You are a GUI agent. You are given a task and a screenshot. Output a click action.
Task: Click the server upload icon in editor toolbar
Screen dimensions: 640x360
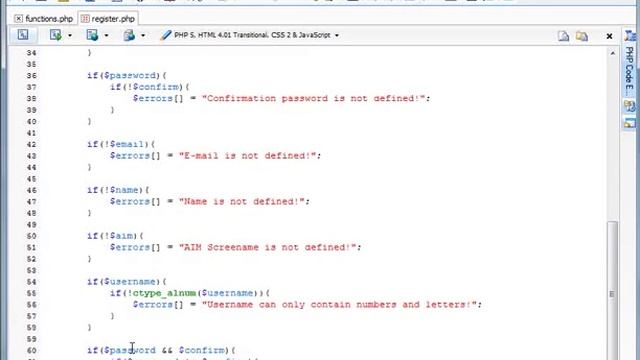click(x=129, y=35)
